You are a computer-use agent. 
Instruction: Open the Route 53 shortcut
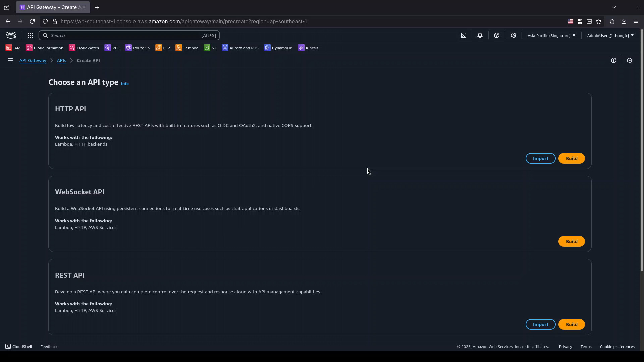(138, 48)
